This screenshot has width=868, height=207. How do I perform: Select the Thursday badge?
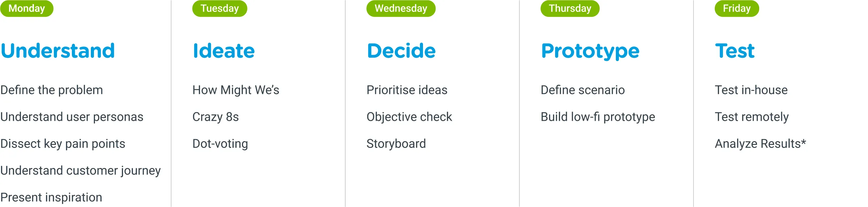569,8
